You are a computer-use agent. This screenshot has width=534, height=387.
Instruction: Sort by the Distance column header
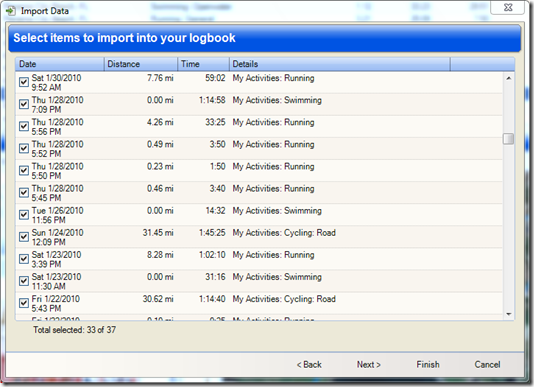(x=141, y=64)
